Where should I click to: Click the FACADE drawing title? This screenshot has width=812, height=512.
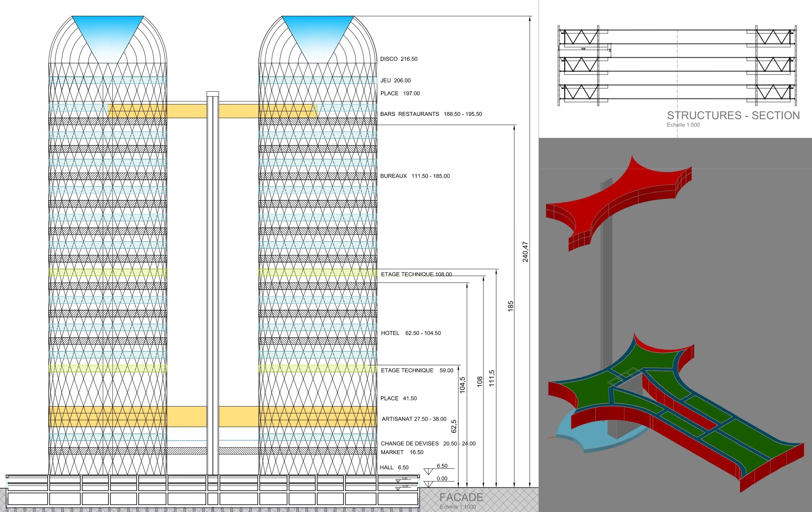[x=461, y=497]
